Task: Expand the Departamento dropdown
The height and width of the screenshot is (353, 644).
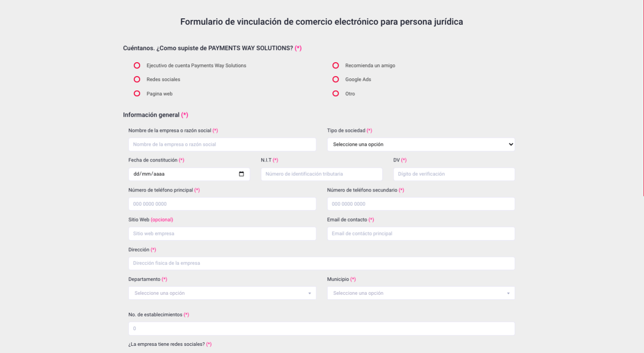Action: click(222, 293)
